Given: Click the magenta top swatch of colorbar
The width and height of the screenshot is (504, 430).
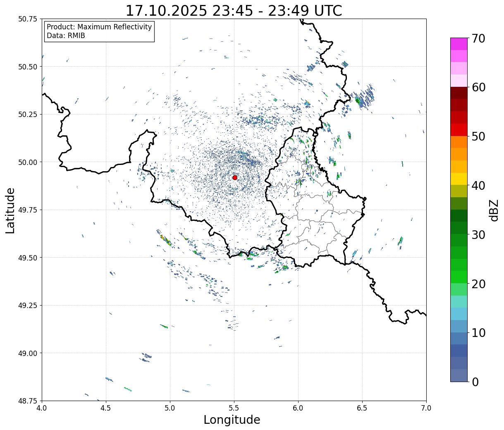Looking at the screenshot, I should [x=459, y=44].
